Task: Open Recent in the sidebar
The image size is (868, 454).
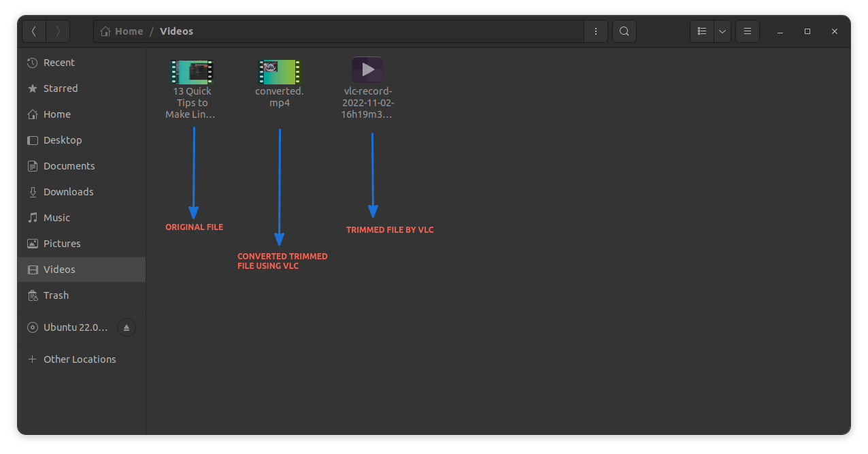Action: [59, 63]
